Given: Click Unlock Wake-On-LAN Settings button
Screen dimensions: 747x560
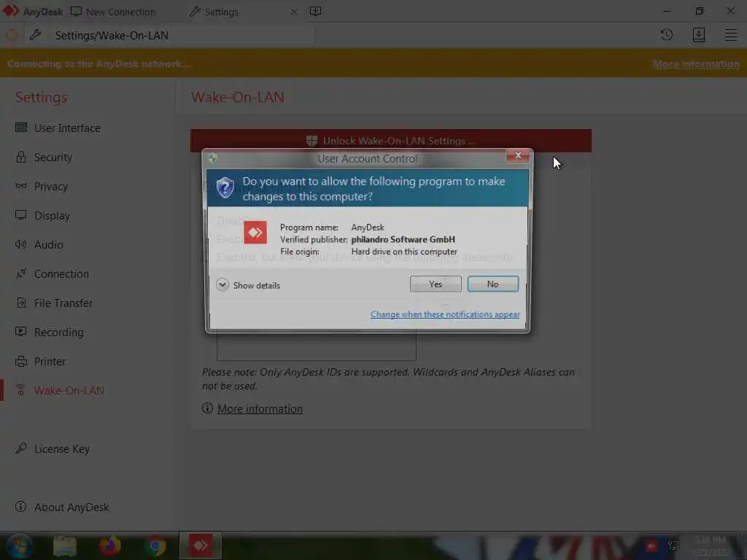Looking at the screenshot, I should tap(391, 141).
